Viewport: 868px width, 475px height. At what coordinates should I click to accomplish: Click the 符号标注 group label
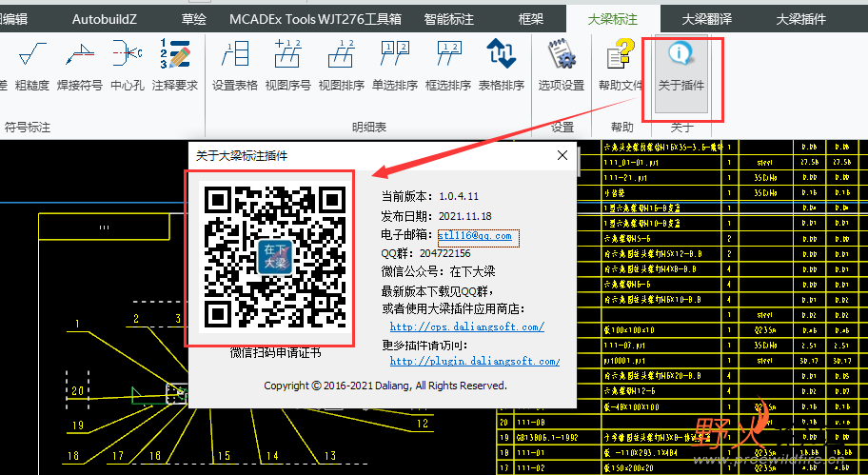(x=27, y=128)
